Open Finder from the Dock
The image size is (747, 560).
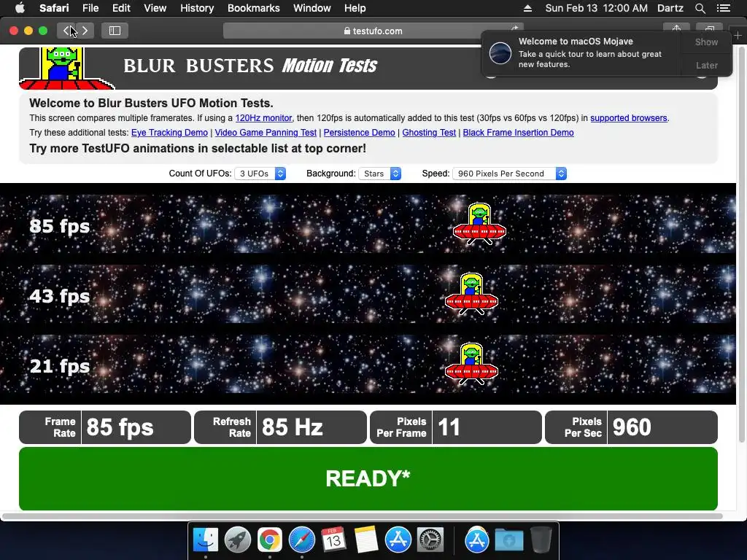pos(205,540)
